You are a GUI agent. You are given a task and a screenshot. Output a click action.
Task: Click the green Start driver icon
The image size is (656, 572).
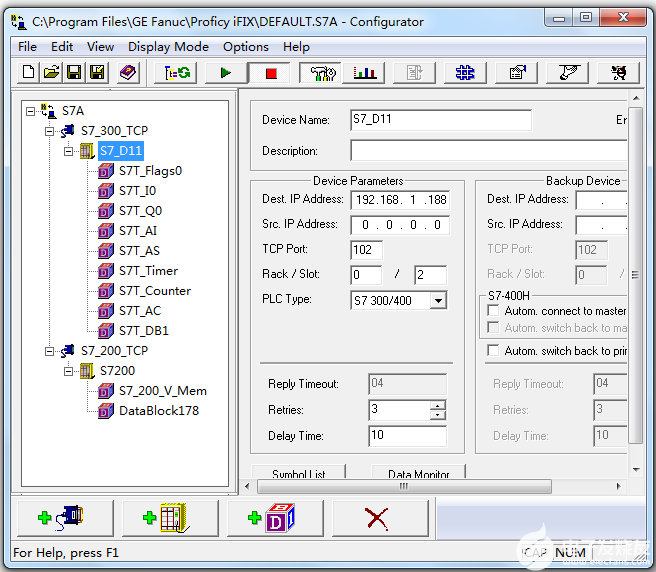coord(226,73)
